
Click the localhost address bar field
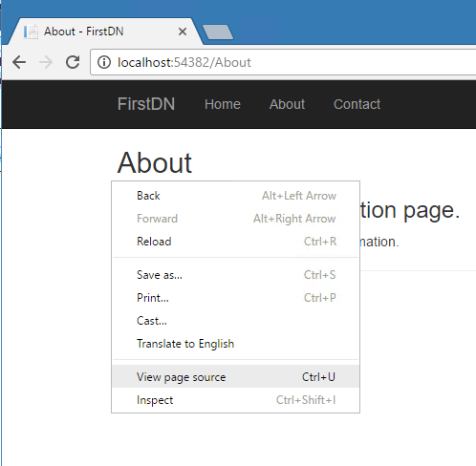coord(284,62)
